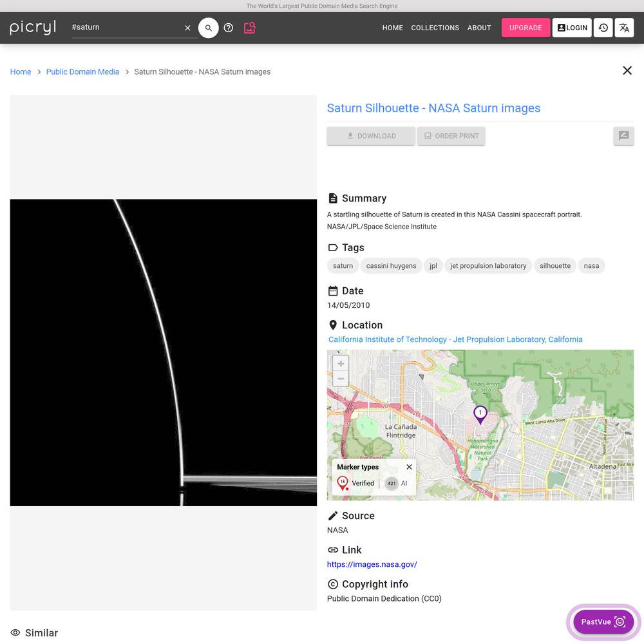Clear the #saturn search text
Image resolution: width=644 pixels, height=644 pixels.
(187, 28)
